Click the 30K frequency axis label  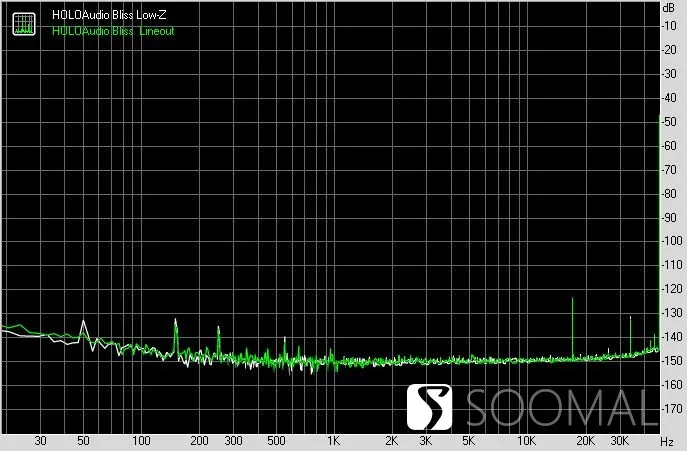point(620,440)
